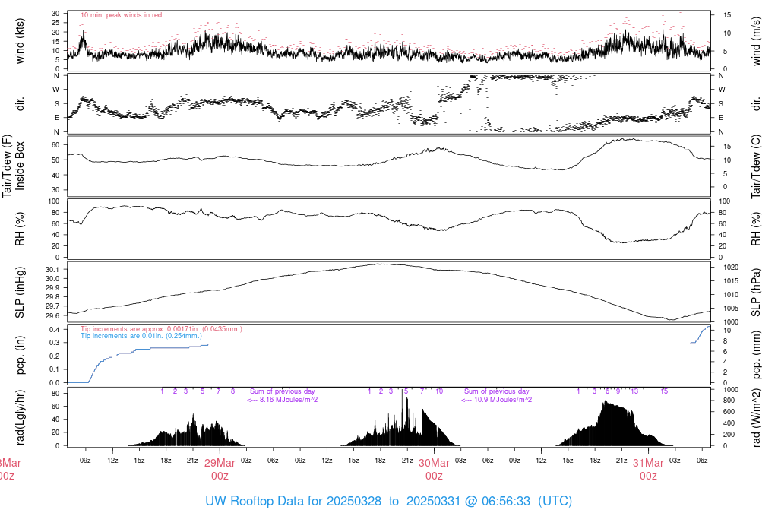Click the blue tip increments 0.01in. note
Image resolution: width=778 pixels, height=532 pixels.
pos(141,336)
